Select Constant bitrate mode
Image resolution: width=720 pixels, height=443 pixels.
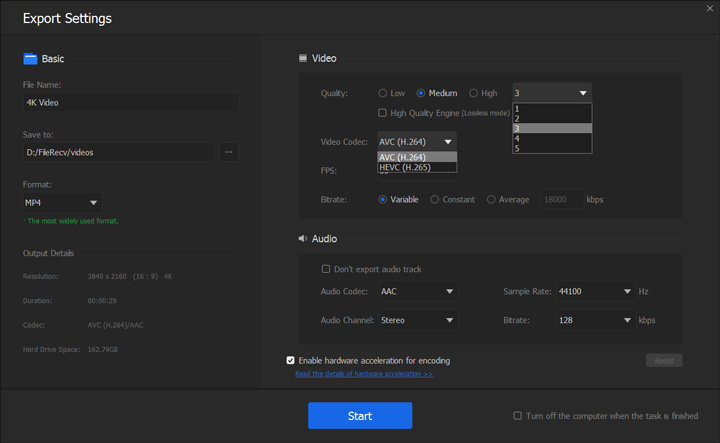(x=435, y=199)
